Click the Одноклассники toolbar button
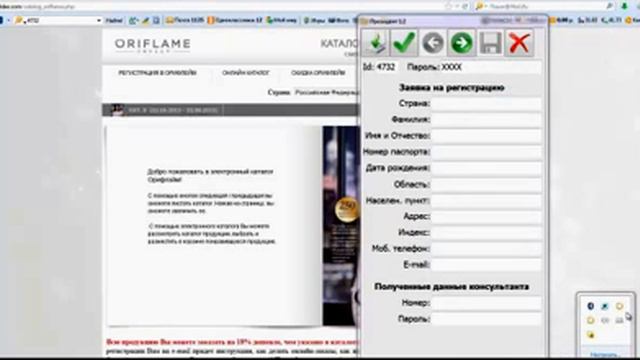The image size is (640, 360). pos(235,20)
